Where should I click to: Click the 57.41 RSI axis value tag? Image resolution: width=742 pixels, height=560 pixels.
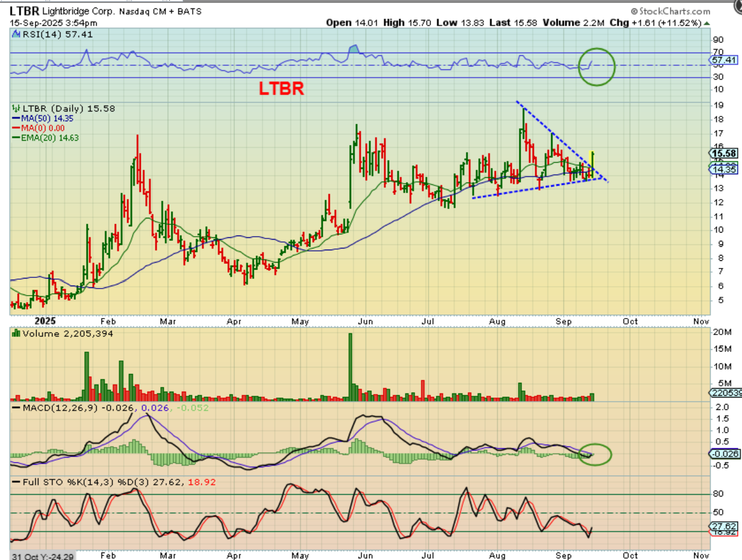[723, 59]
